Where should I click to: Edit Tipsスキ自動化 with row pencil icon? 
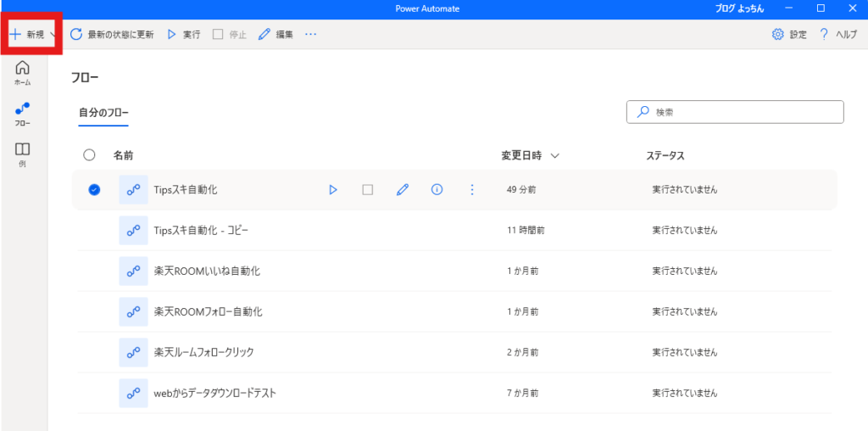[403, 190]
